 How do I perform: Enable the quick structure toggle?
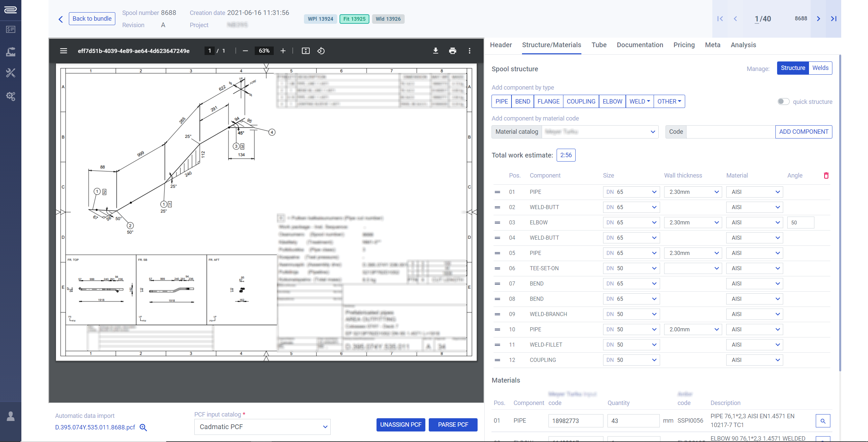[783, 102]
